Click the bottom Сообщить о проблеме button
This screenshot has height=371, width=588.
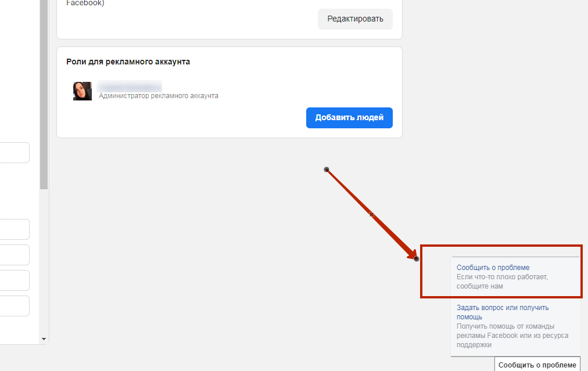click(x=537, y=365)
